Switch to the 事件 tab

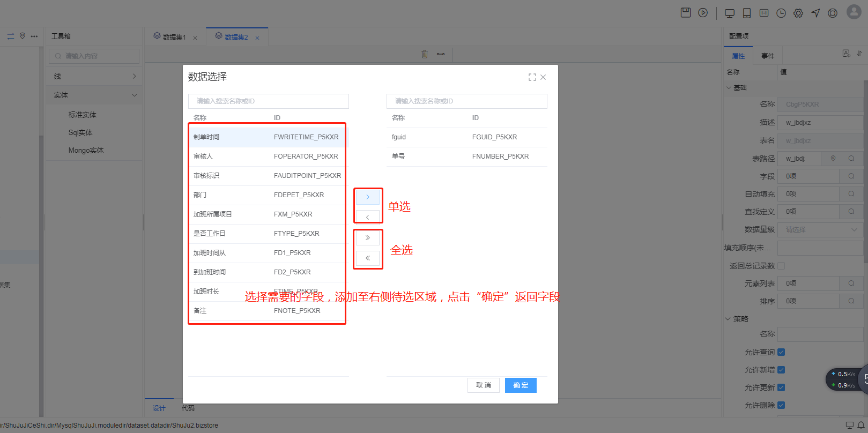[x=768, y=56]
